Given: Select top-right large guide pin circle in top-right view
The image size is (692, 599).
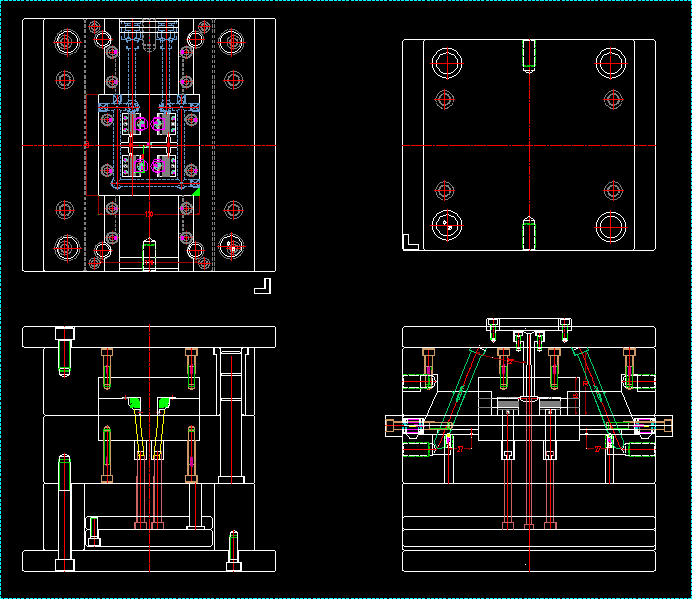Looking at the screenshot, I should 611,63.
